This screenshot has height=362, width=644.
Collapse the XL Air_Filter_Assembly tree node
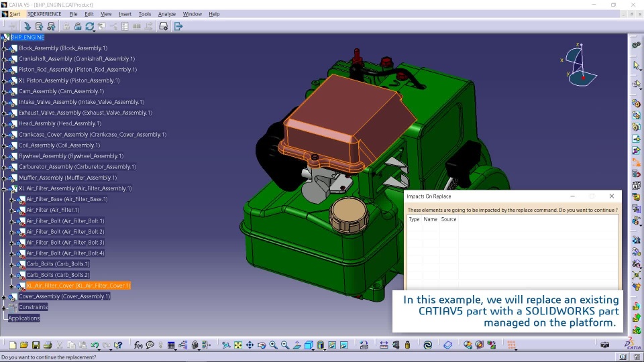[x=4, y=189]
